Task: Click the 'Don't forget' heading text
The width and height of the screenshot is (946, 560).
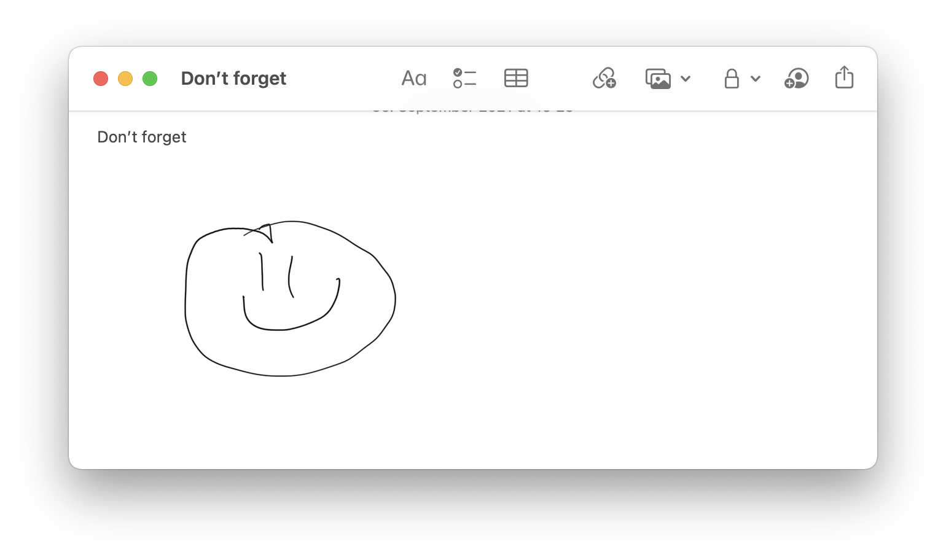Action: point(141,136)
